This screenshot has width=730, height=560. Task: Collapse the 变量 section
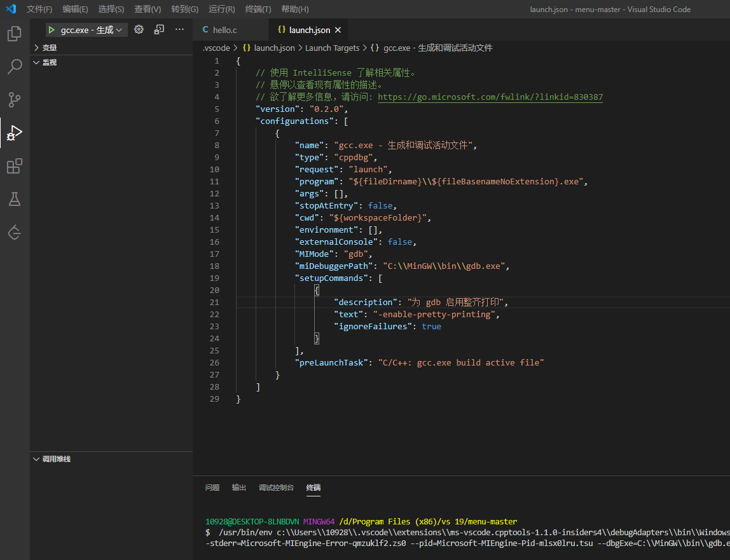click(50, 48)
